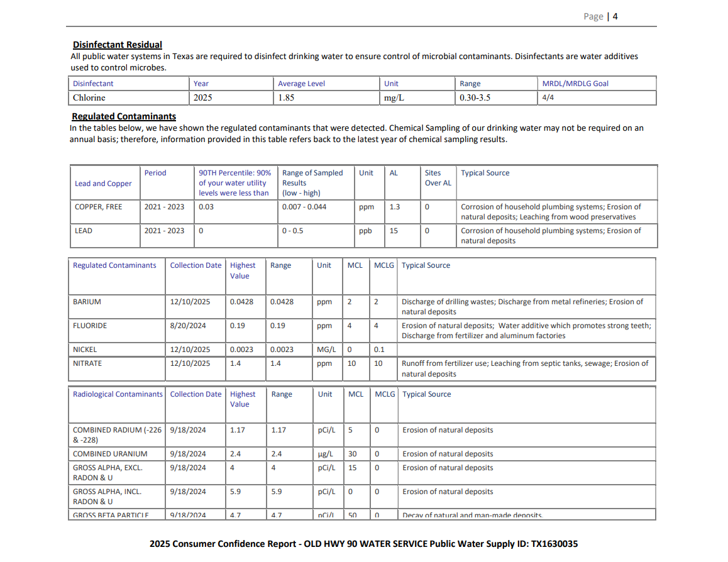Click the Average Level column header
The height and width of the screenshot is (562, 728).
(x=301, y=84)
